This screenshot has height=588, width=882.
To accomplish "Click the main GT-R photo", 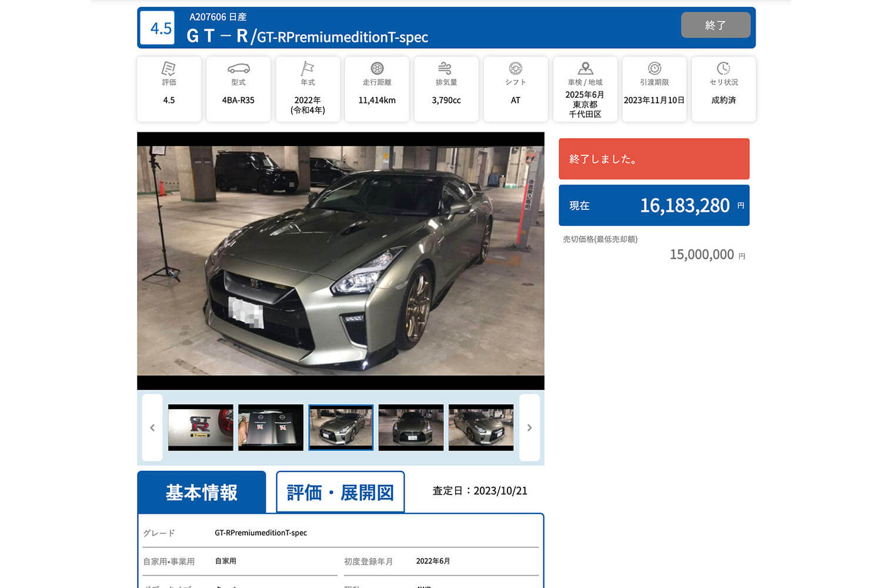I will pyautogui.click(x=340, y=260).
